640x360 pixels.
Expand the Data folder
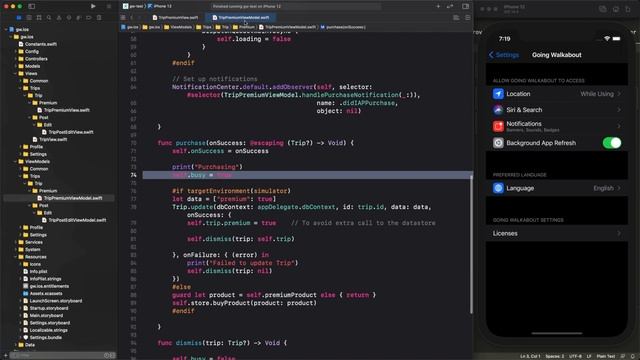16,345
